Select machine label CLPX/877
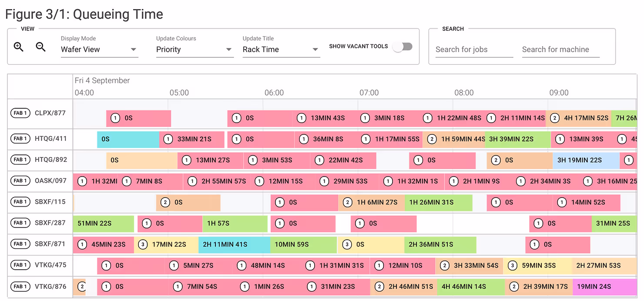644x301 pixels. click(50, 113)
